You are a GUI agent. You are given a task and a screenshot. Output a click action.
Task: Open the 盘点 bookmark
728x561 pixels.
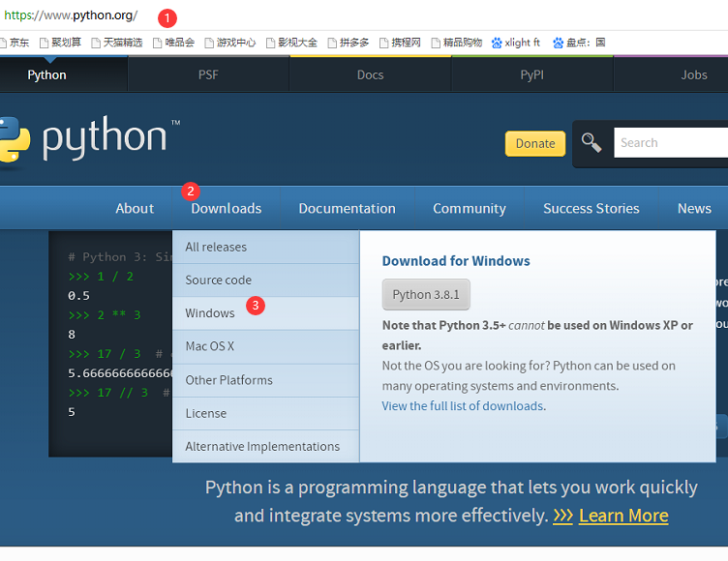(x=579, y=43)
